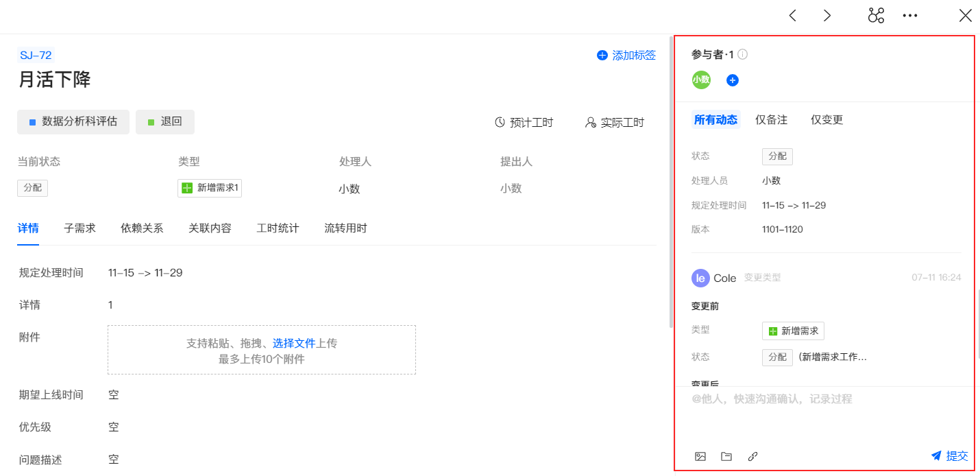The width and height of the screenshot is (980, 476).
Task: Open the 新增需求1 type dropdown
Action: click(x=210, y=188)
